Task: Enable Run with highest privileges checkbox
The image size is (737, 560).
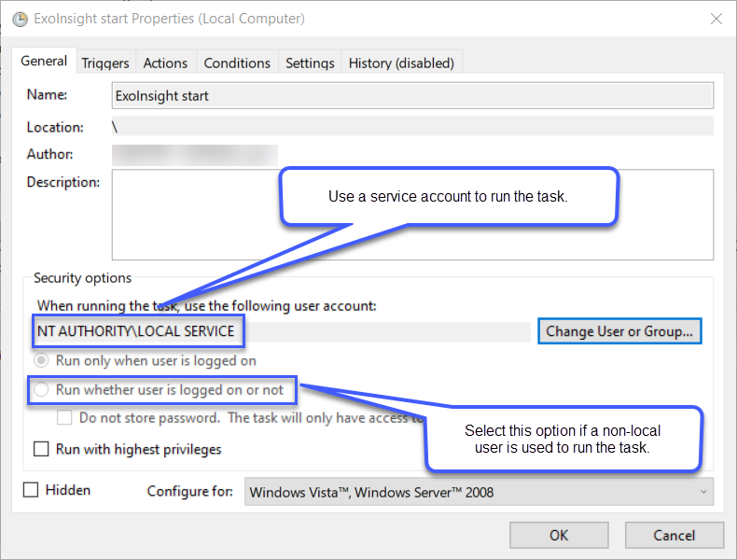Action: pos(41,449)
